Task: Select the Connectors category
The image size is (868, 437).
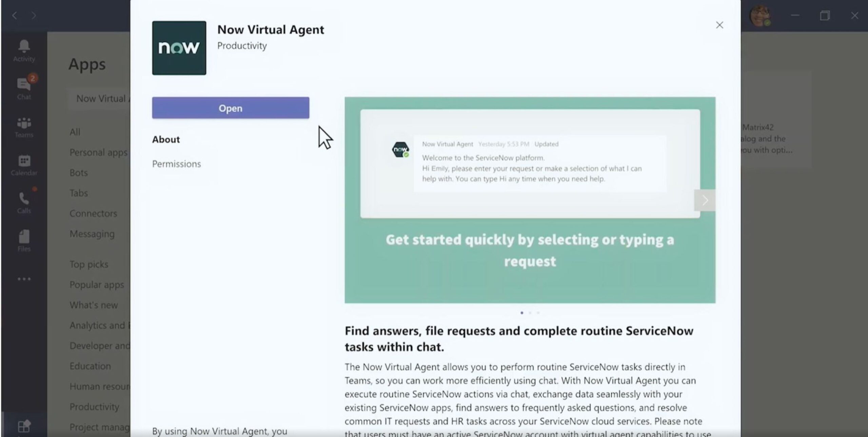Action: [x=93, y=213]
